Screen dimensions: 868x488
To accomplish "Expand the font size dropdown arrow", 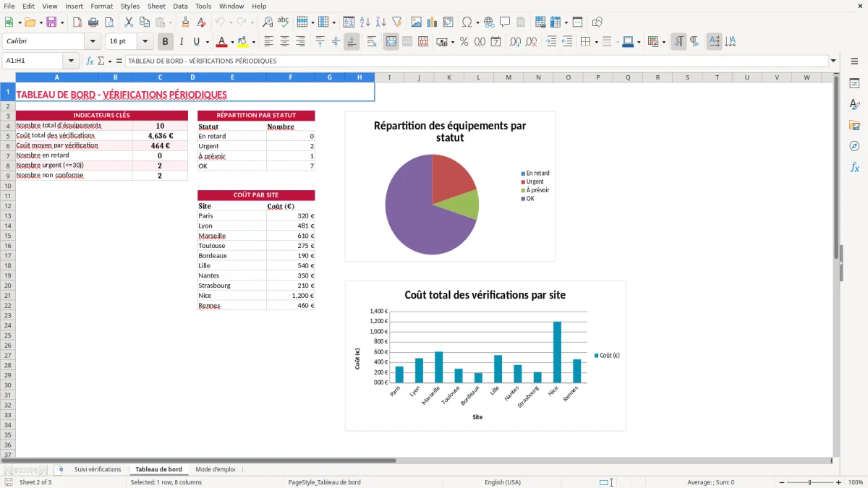I will [x=145, y=42].
